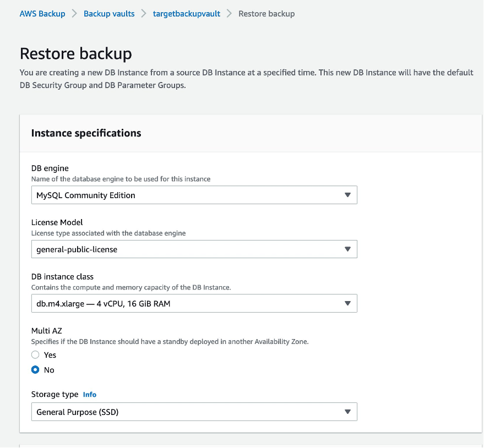The width and height of the screenshot is (484, 448).
Task: Click the selected No radio button
Action: (35, 369)
